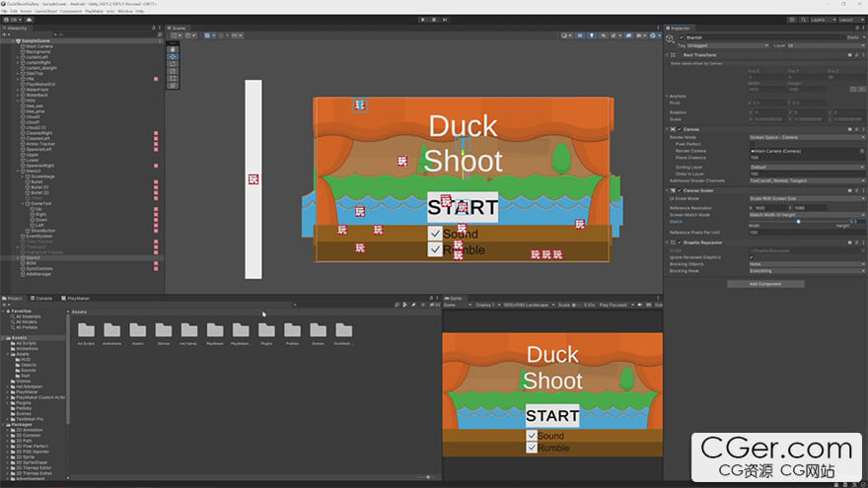The width and height of the screenshot is (868, 488).
Task: Select the Rotate tool in Scene overlay
Action: 173,64
